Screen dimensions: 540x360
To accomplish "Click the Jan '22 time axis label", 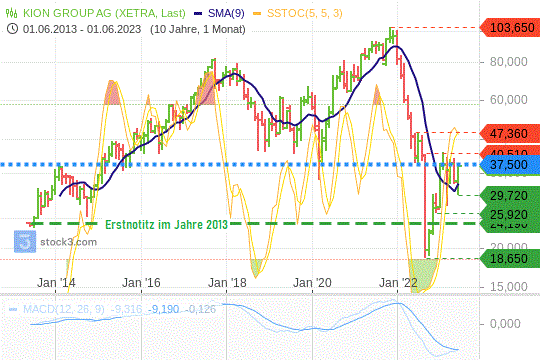I will pyautogui.click(x=398, y=282).
